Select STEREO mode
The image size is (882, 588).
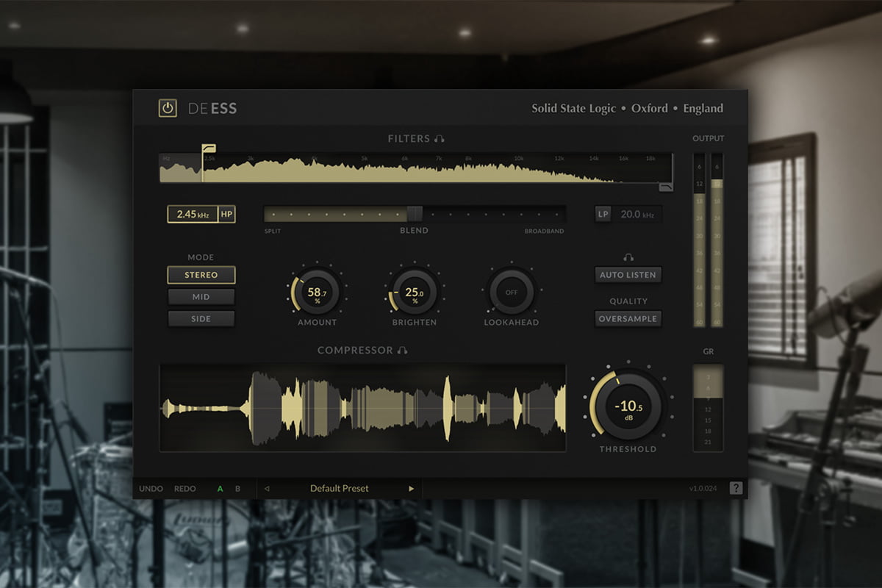(201, 275)
